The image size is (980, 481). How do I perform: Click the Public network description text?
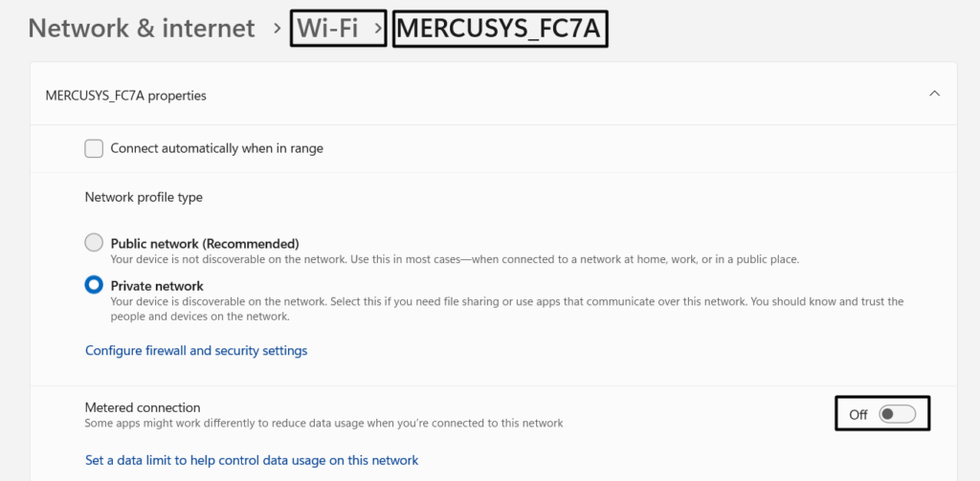[x=455, y=259]
